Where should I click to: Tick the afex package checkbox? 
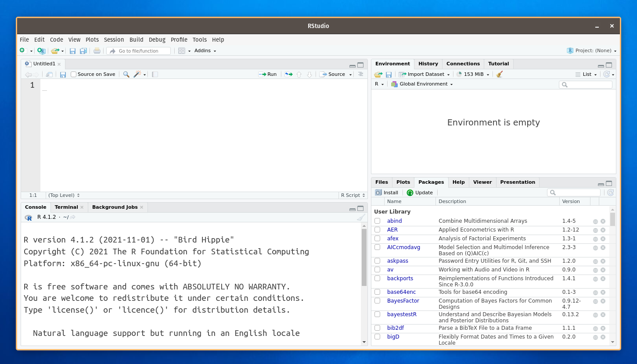point(377,239)
